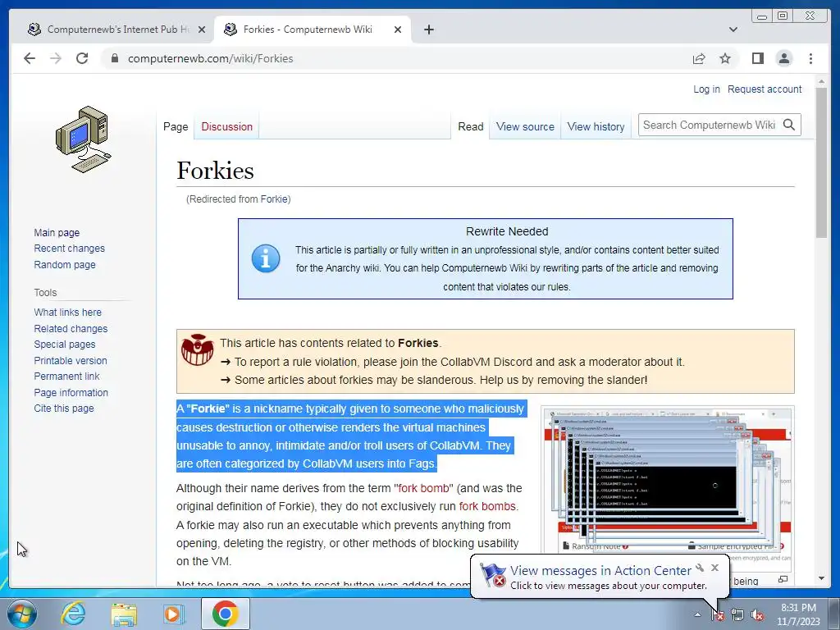Enlarge the fork bomb screenshot via enlarge icon
Viewport: 840px width, 630px height.
pos(783,579)
